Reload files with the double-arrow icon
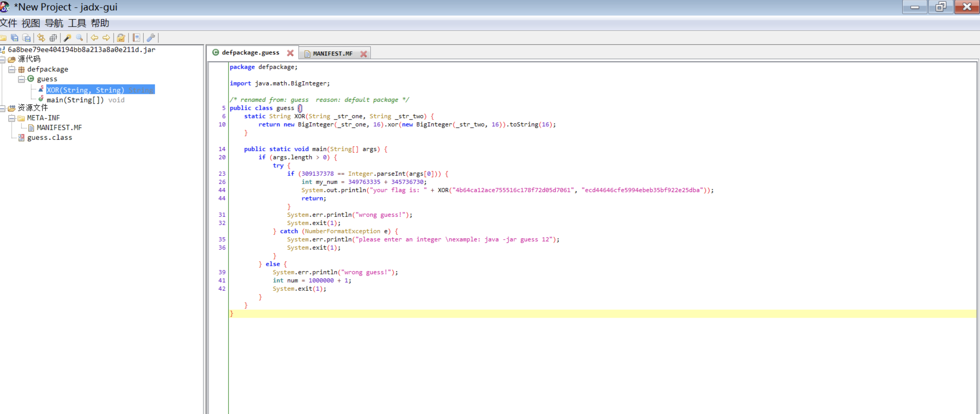The height and width of the screenshot is (414, 980). click(x=41, y=38)
